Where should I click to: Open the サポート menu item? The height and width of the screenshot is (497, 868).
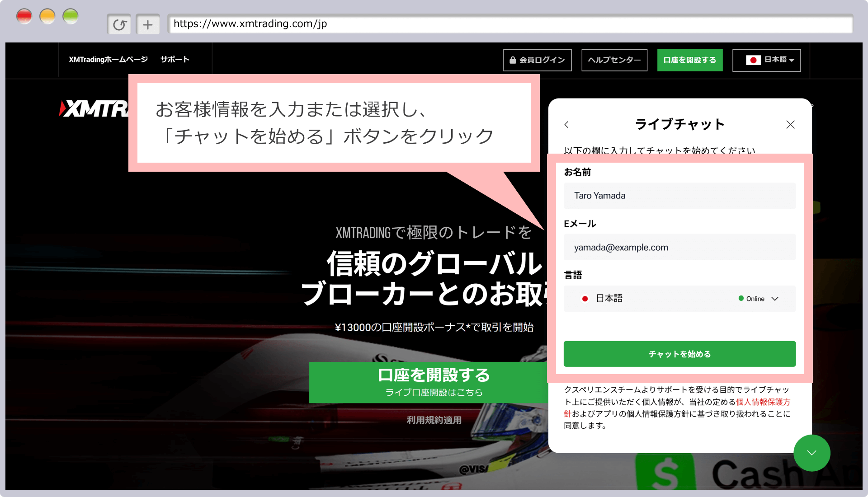[x=175, y=60]
